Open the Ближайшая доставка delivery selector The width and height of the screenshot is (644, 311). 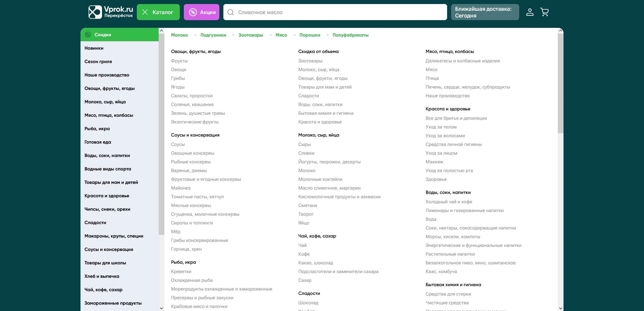click(x=485, y=12)
